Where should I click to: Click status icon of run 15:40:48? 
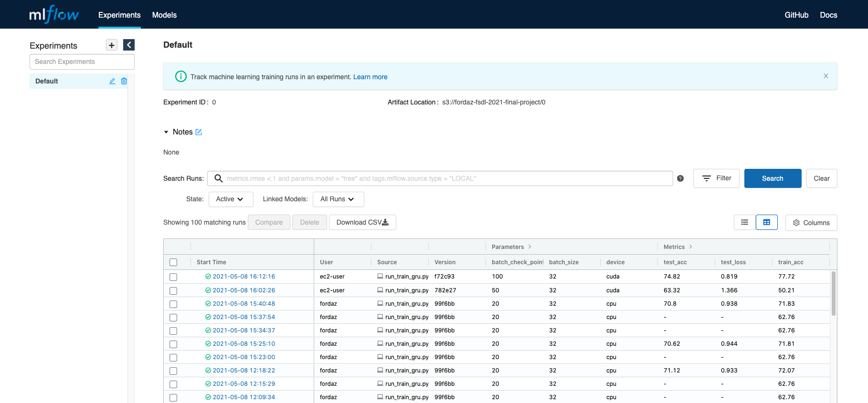coord(208,304)
